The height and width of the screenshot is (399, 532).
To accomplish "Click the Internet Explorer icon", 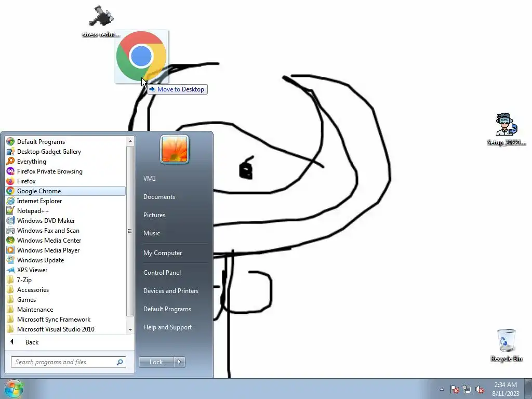I will pos(10,201).
